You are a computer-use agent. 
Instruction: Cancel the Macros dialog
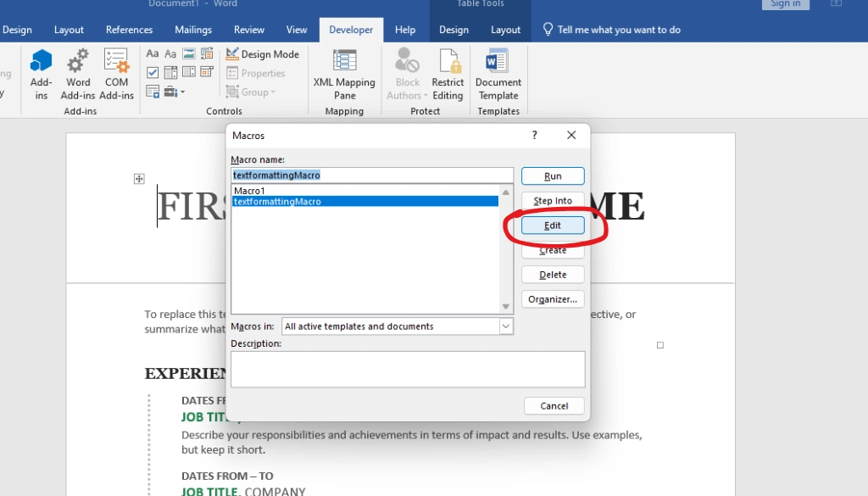pos(554,406)
